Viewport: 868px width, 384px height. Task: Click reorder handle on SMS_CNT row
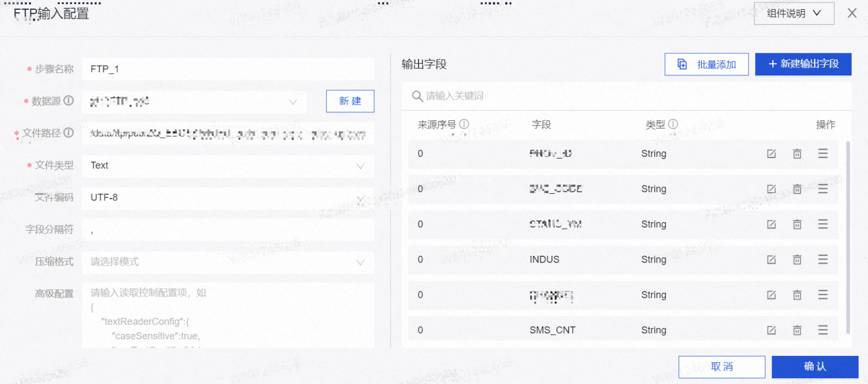click(x=822, y=330)
